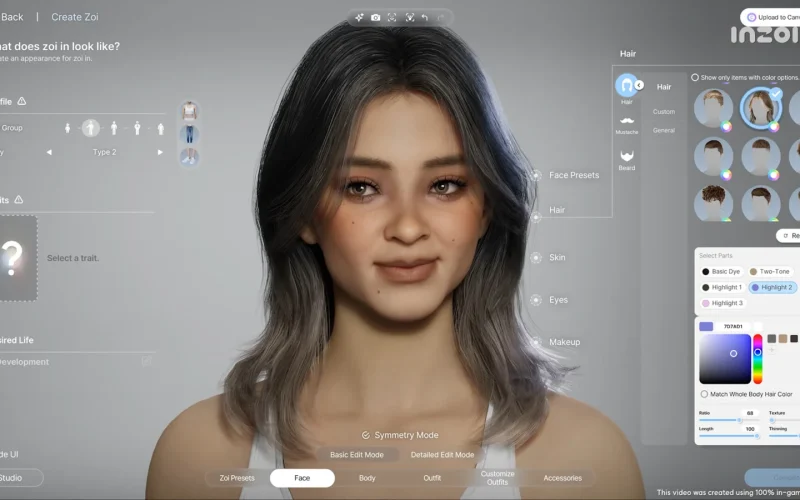The height and width of the screenshot is (500, 800).
Task: Open the white top outfit thumbnail
Action: 189,111
